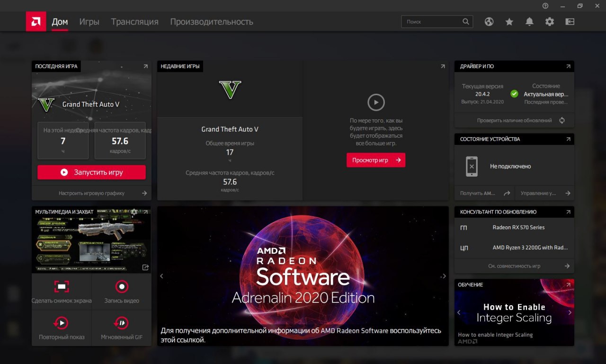Click previous tutorial arrow in Обучение
This screenshot has height=364, width=606.
tap(459, 312)
